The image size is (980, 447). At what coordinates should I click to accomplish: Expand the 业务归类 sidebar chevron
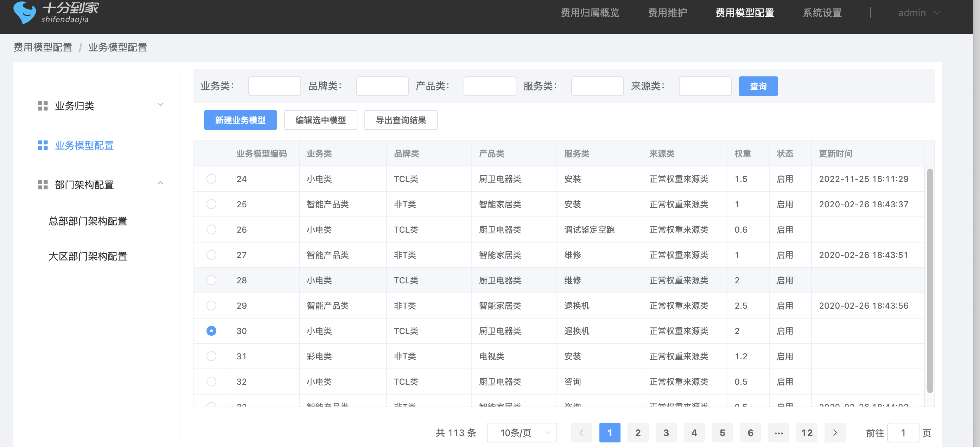pyautogui.click(x=160, y=104)
